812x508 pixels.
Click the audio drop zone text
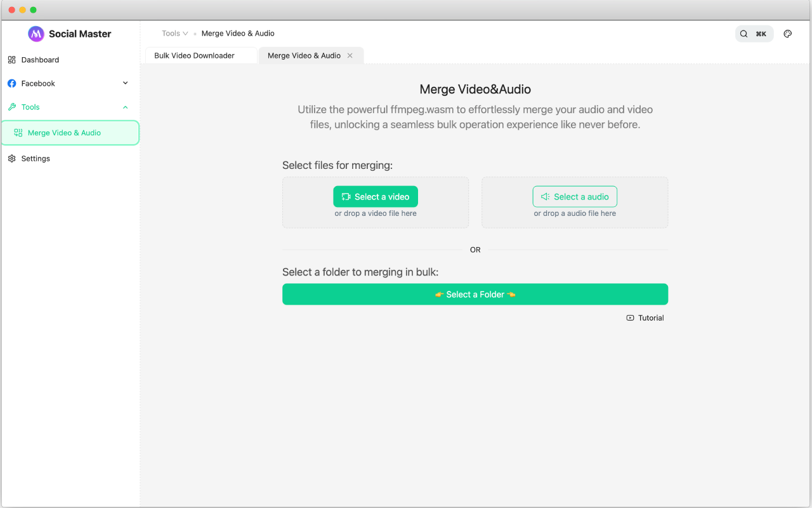click(575, 213)
